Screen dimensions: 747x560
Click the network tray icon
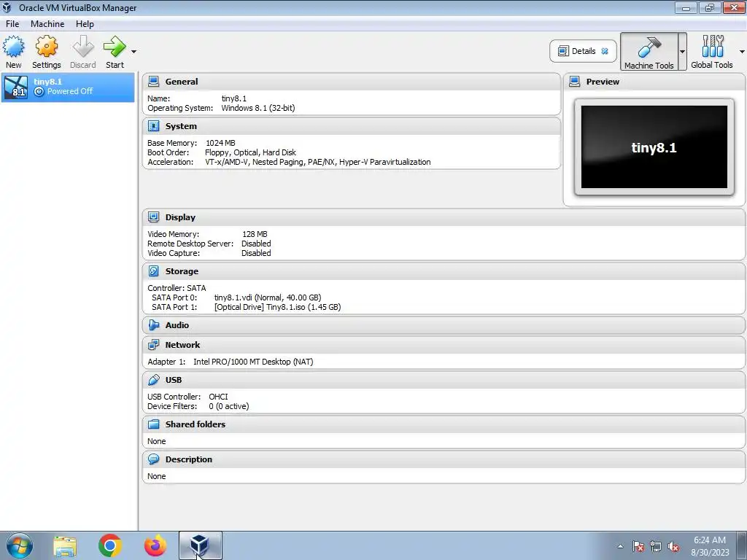tap(656, 546)
